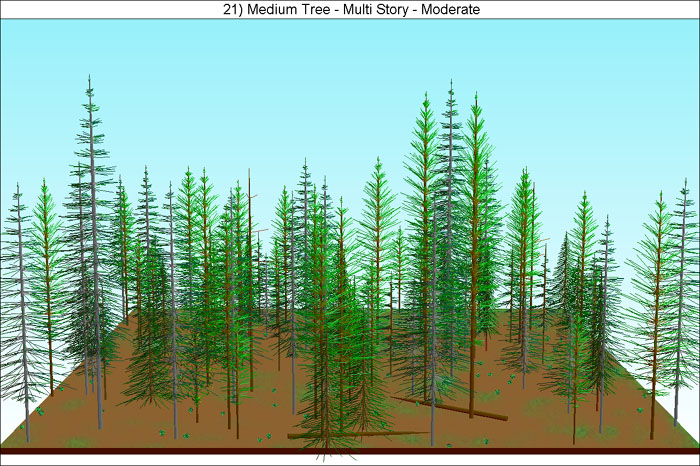Click the dark brown strip along the bottom

point(350,452)
